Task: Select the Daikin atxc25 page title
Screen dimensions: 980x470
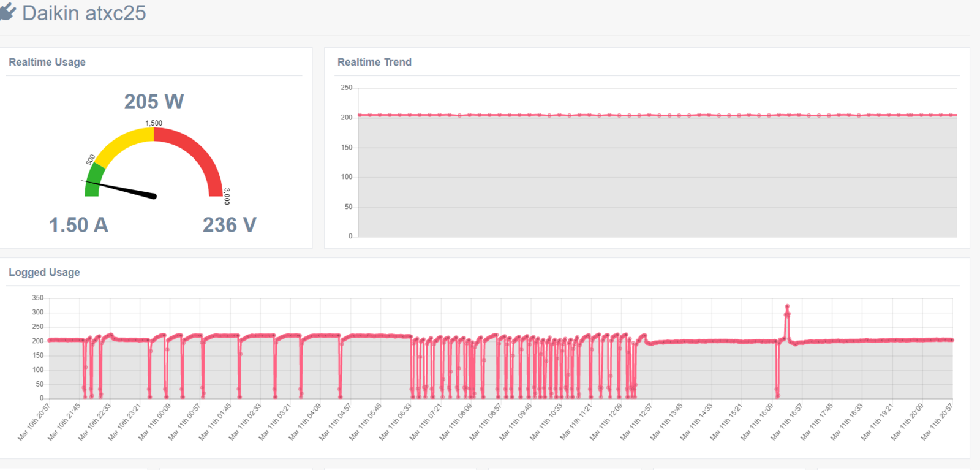Action: tap(84, 13)
